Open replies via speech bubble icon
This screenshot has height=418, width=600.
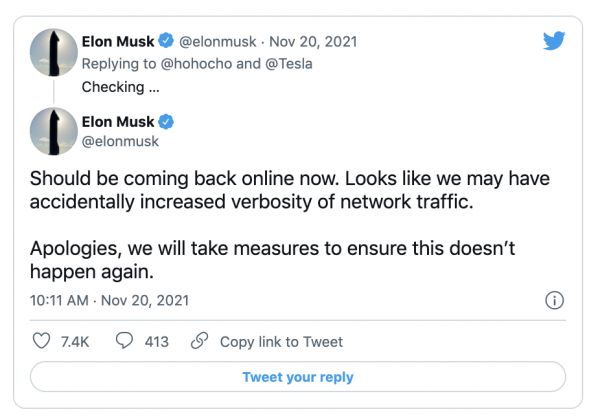125,341
